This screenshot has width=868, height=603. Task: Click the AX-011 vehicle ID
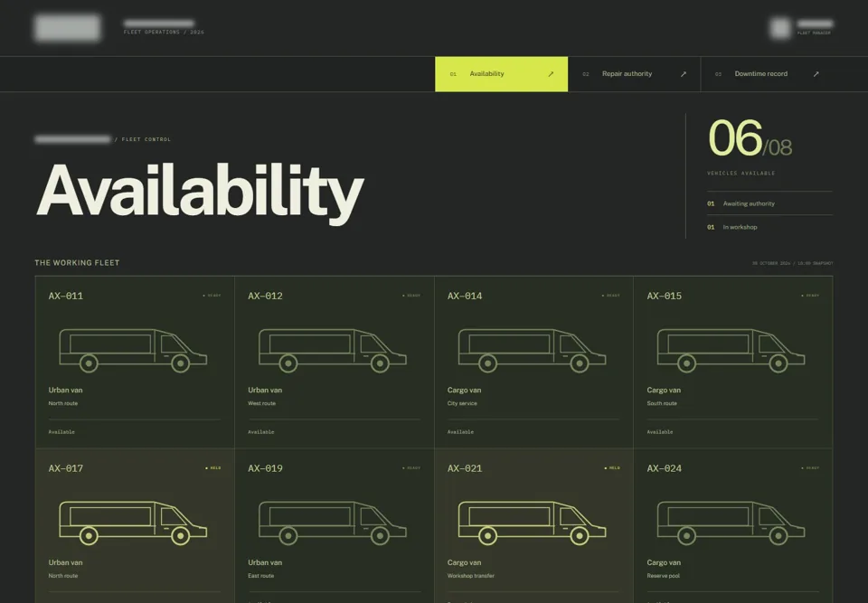pos(66,297)
